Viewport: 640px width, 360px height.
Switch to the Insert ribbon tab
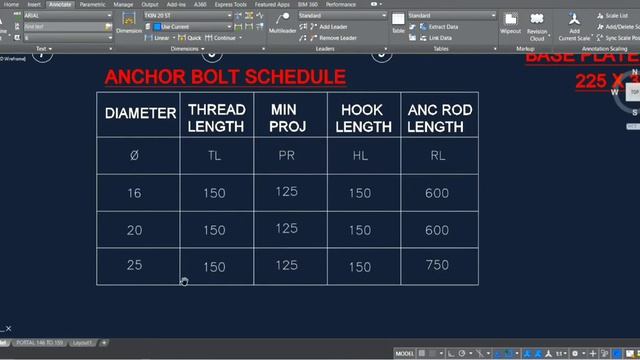[34, 4]
